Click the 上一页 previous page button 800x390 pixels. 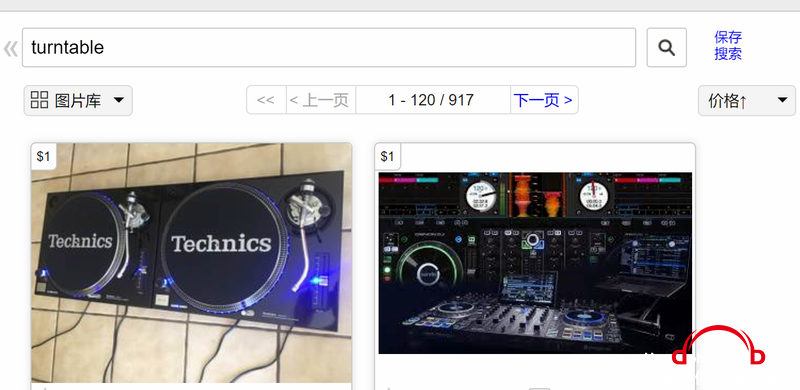320,100
